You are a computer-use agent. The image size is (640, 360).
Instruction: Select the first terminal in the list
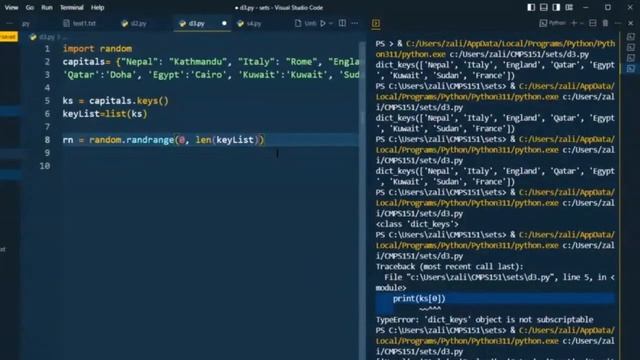(631, 37)
